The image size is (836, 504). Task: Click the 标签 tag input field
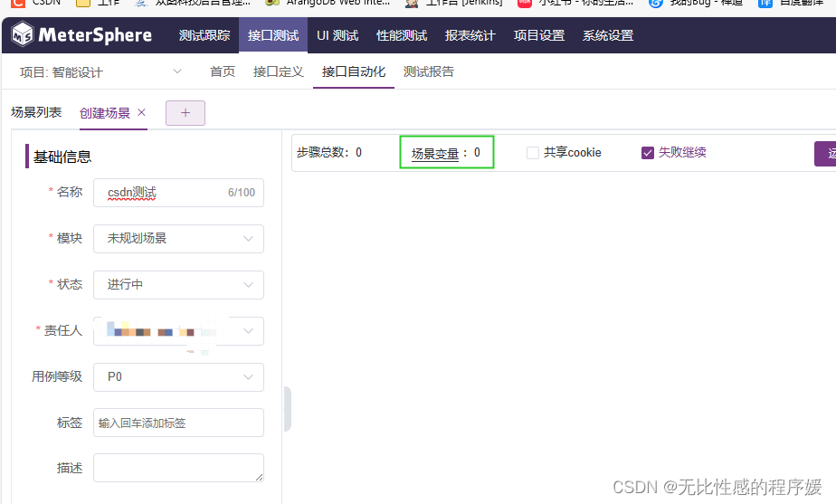pos(178,423)
